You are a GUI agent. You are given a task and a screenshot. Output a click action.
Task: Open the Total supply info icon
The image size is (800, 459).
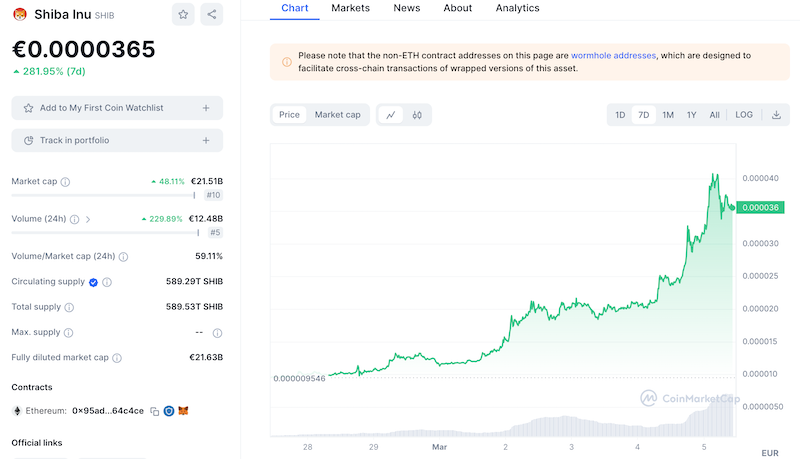69,308
